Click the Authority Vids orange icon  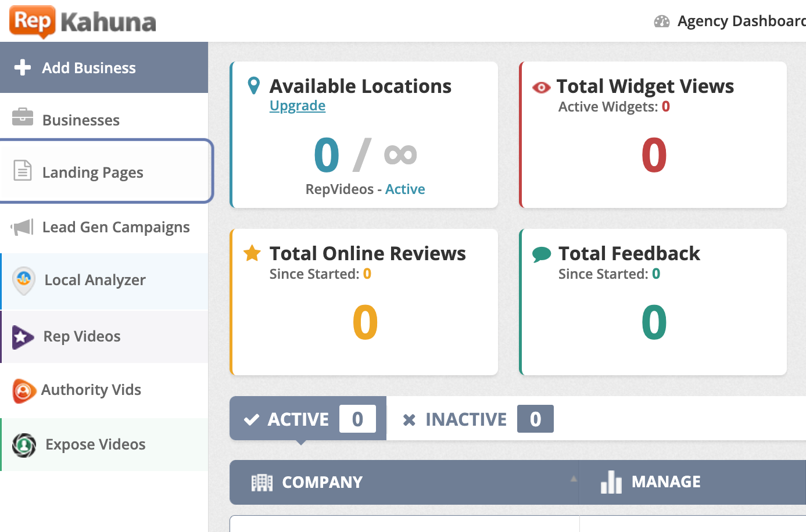(24, 390)
